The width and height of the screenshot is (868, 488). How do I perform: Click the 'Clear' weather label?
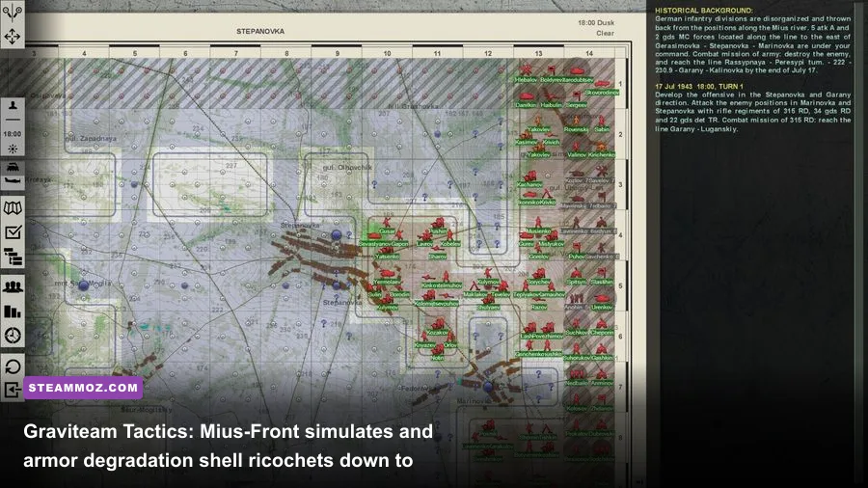[x=605, y=33]
